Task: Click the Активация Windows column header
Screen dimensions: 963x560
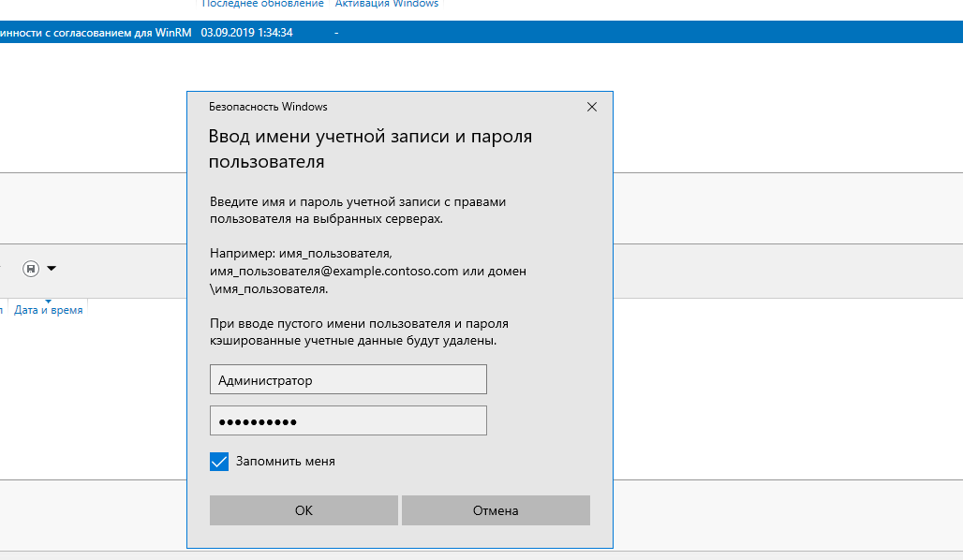Action: 388,5
